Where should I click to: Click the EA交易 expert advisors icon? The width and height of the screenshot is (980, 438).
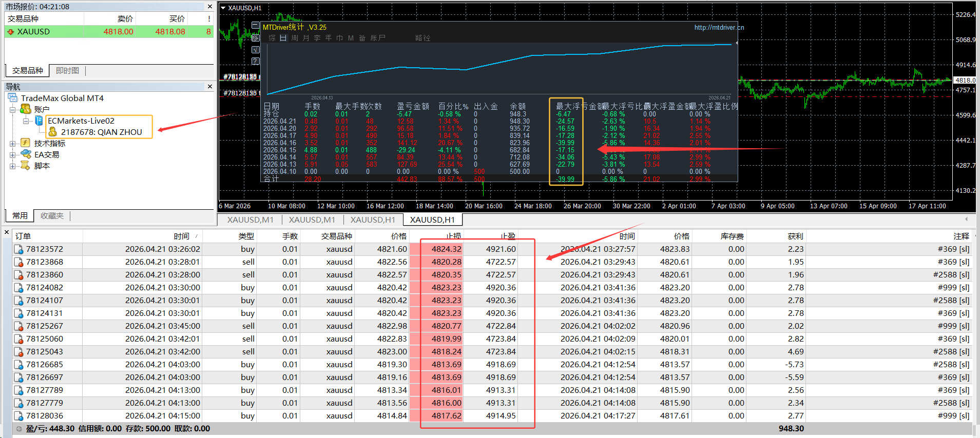pyautogui.click(x=26, y=154)
